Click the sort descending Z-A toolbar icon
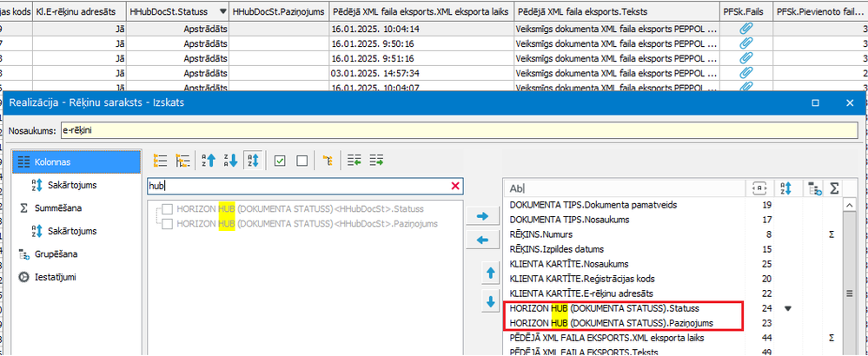Screen dimensions: 868x356 click(x=230, y=161)
